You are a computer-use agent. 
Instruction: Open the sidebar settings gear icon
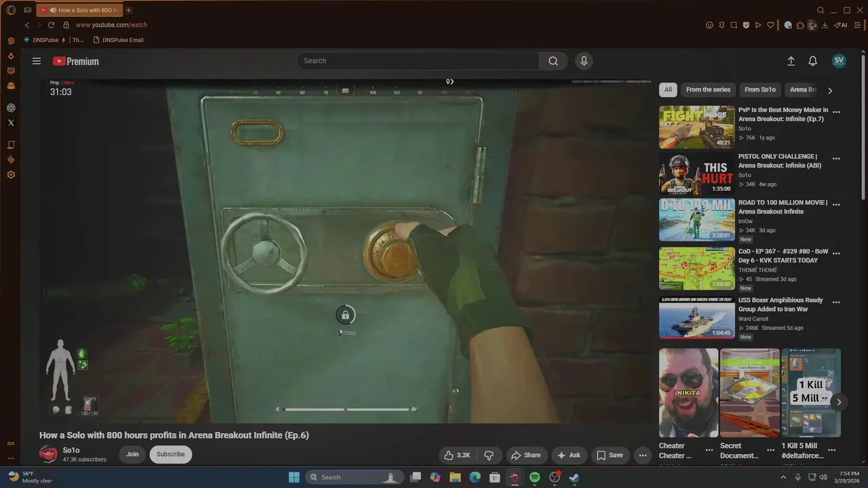click(11, 175)
